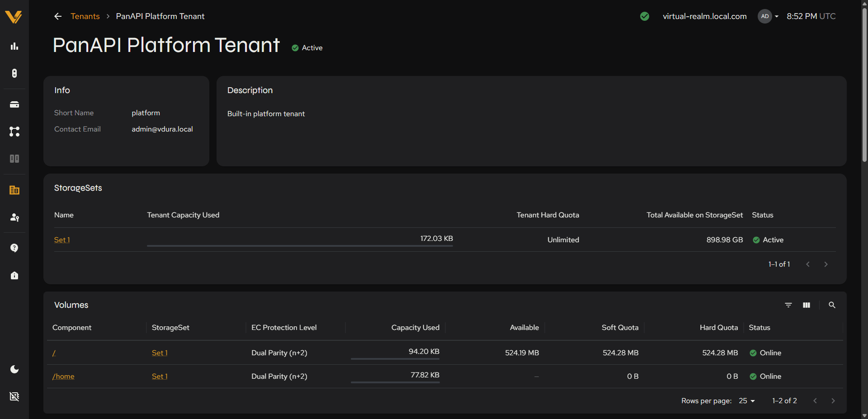This screenshot has height=419, width=868.
Task: Go to previous page in StorageSets table
Action: tap(808, 264)
